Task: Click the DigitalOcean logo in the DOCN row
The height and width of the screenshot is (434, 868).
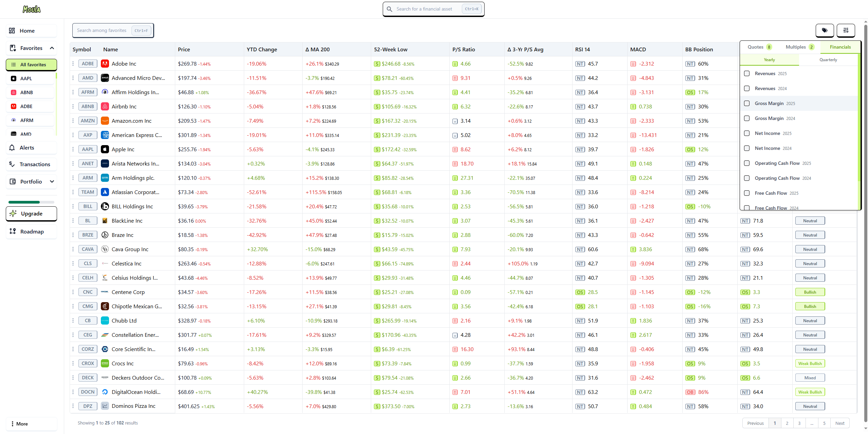Action: (105, 392)
